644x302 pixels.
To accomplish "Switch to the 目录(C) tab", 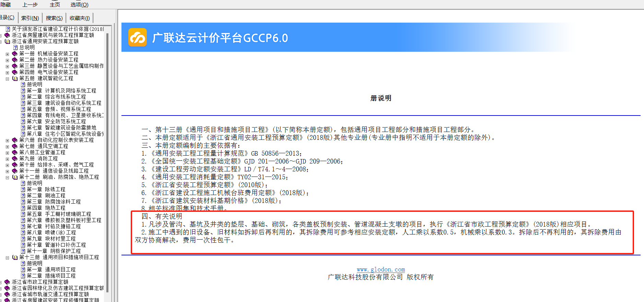I will coord(7,17).
